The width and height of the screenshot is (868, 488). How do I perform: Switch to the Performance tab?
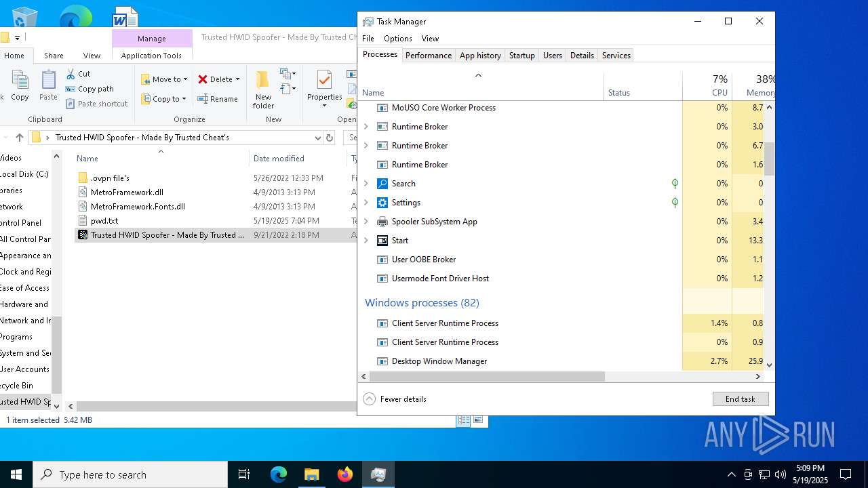point(429,56)
